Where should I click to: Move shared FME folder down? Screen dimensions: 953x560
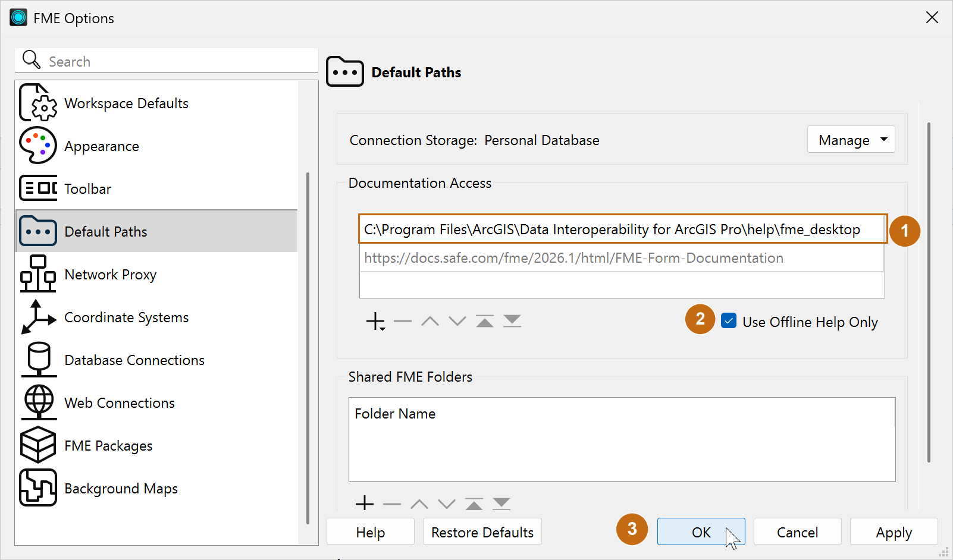click(x=447, y=504)
